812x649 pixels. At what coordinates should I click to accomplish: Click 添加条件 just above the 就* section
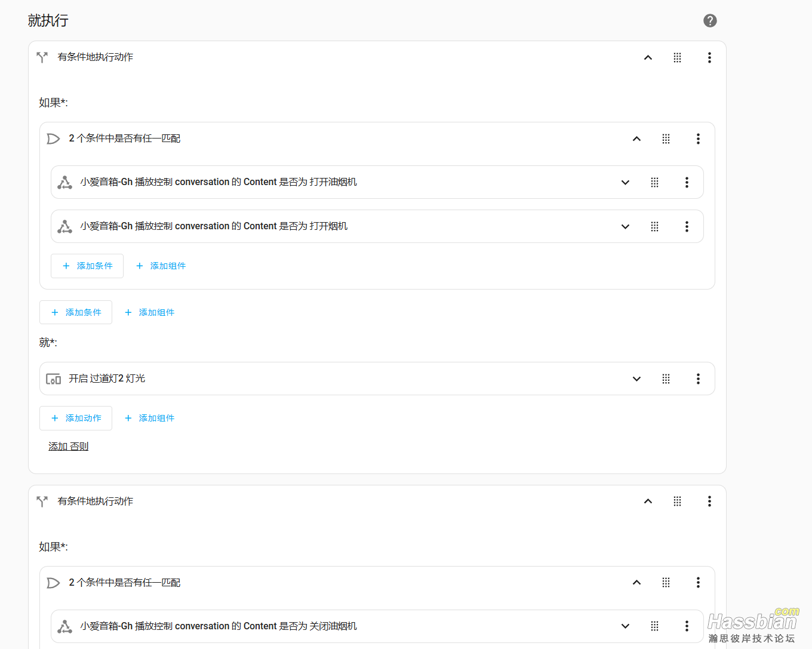point(76,312)
